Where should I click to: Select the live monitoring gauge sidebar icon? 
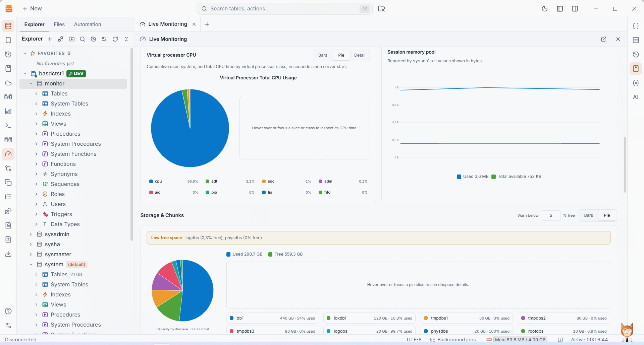tap(8, 154)
